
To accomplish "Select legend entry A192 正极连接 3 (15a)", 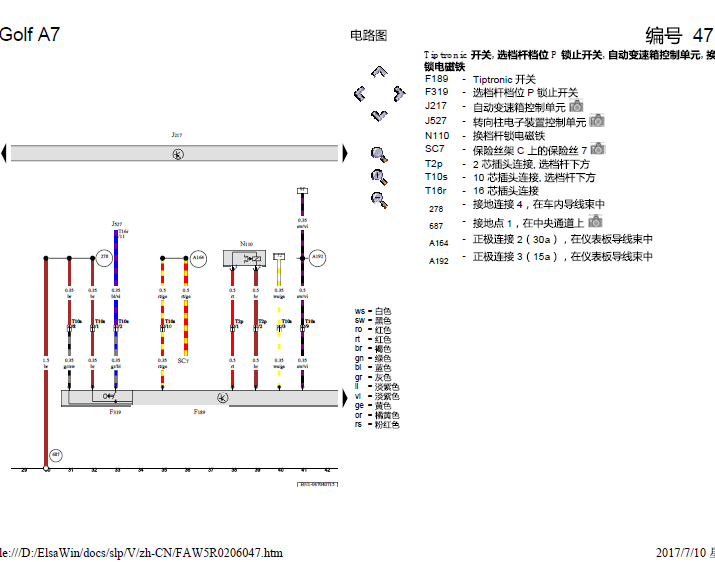I will 540,258.
